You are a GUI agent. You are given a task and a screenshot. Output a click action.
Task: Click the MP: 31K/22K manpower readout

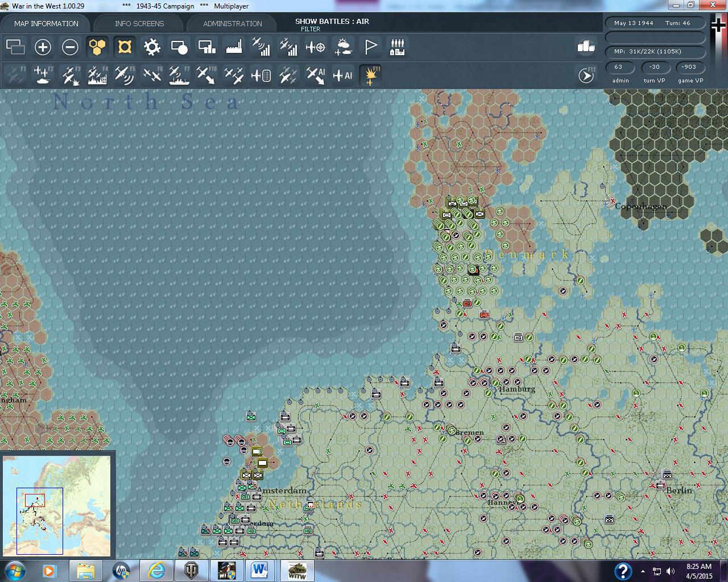[x=656, y=51]
